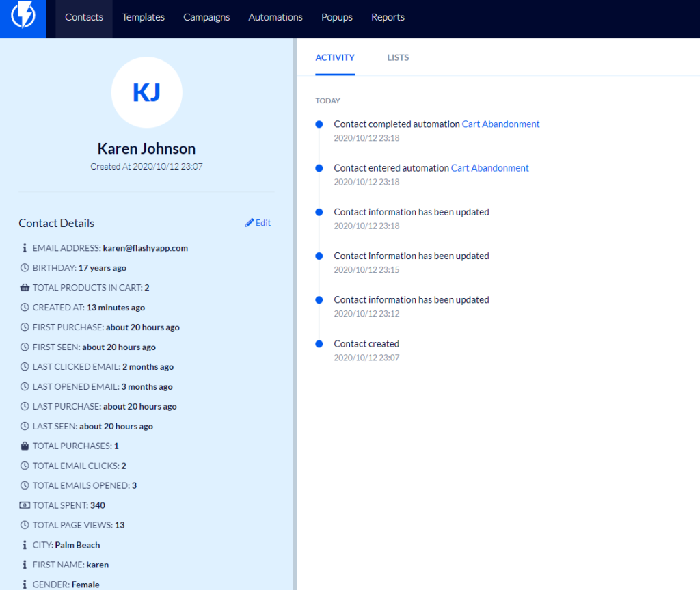Click the shopping bag icon beside TOTAL PURCHASES
The height and width of the screenshot is (590, 700).
click(x=25, y=446)
